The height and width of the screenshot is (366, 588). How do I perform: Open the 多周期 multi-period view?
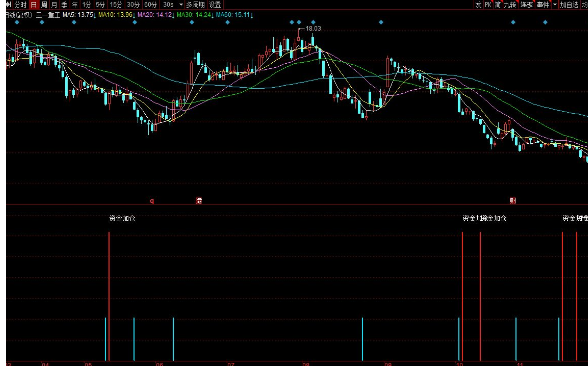tap(196, 4)
